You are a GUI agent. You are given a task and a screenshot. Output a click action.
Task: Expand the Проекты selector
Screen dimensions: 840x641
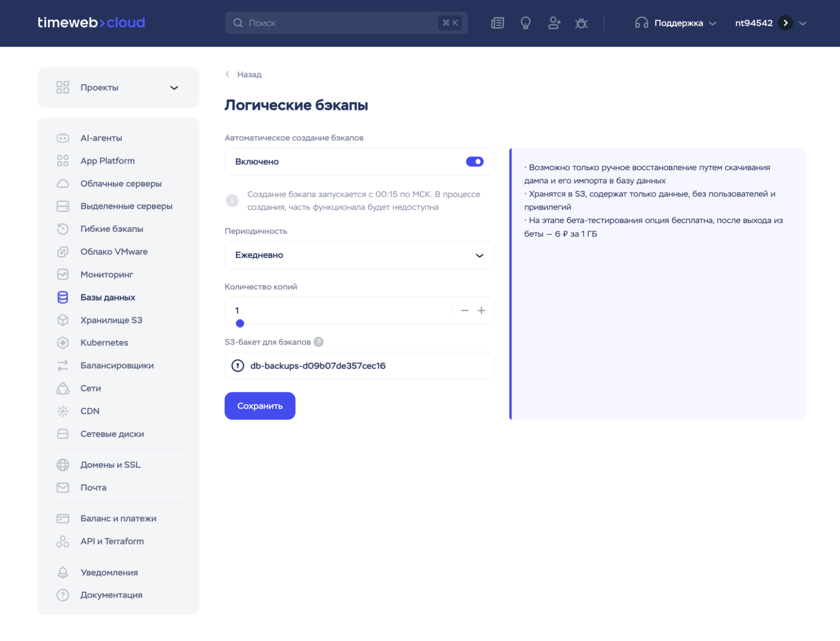click(118, 87)
